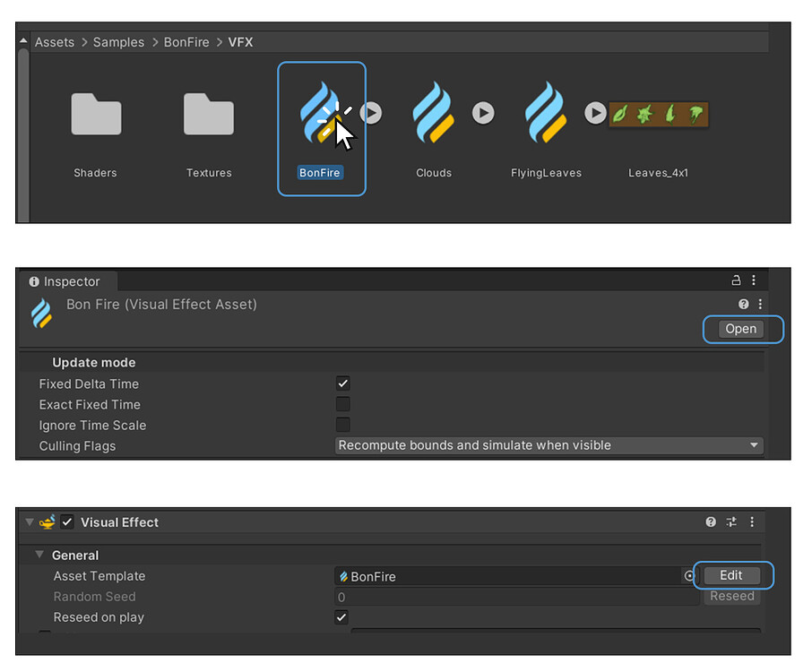Enable Ignore Time Scale
Image resolution: width=812 pixels, height=672 pixels.
click(342, 425)
